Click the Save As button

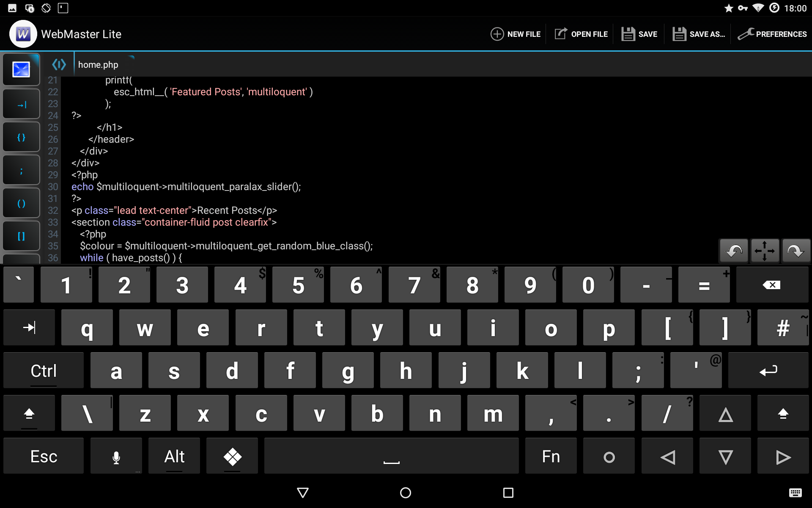pyautogui.click(x=699, y=34)
